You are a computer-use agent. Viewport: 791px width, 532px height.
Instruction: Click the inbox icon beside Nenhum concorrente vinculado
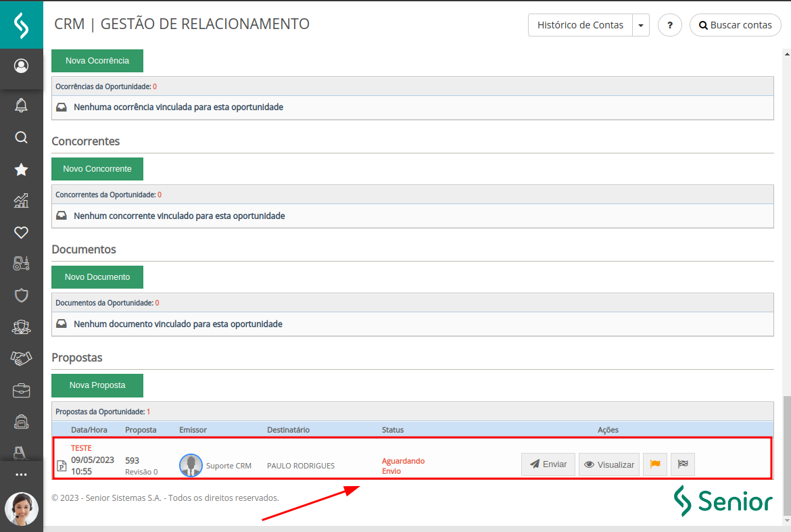click(x=62, y=216)
